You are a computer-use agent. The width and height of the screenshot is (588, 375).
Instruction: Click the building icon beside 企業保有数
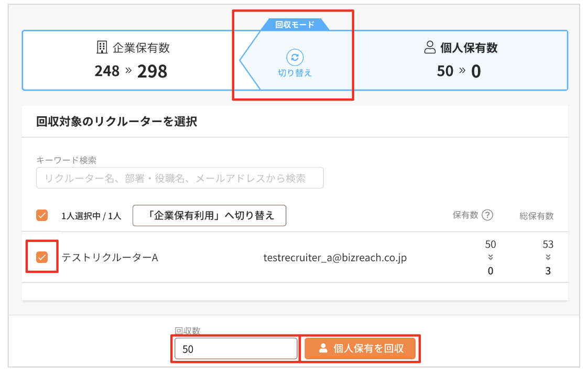[x=102, y=48]
